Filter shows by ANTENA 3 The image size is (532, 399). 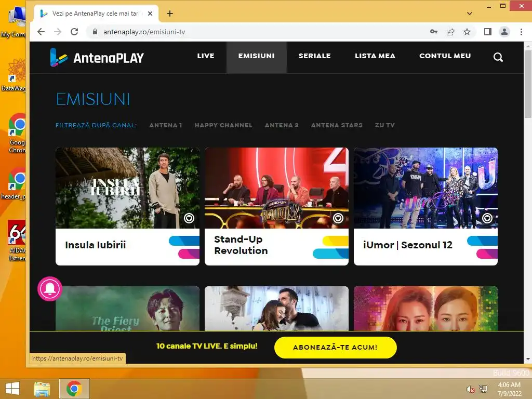pos(281,125)
